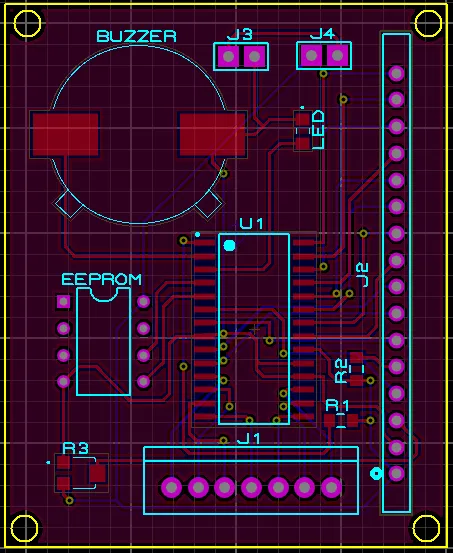Click the top pad of J2 header
453x553 pixels.
[x=396, y=73]
